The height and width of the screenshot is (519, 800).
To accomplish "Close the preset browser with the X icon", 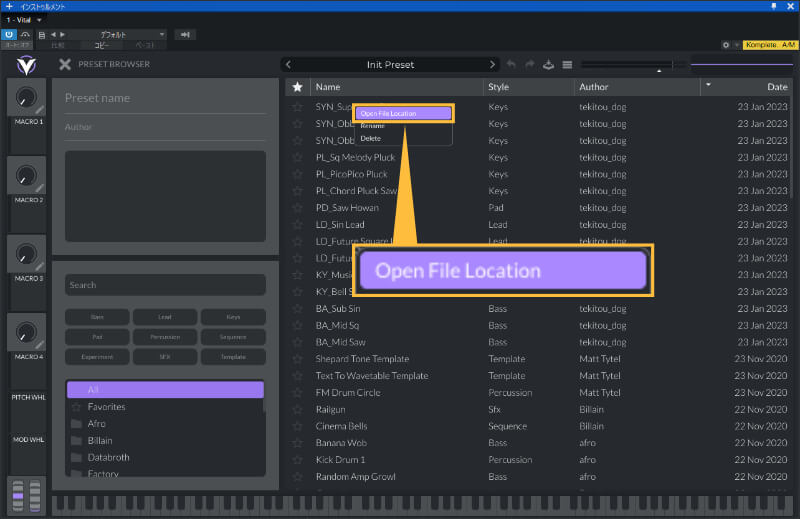I will click(x=65, y=64).
